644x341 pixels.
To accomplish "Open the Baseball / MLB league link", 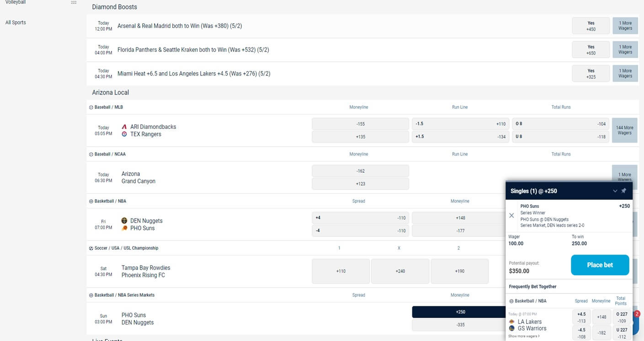I will (x=109, y=107).
